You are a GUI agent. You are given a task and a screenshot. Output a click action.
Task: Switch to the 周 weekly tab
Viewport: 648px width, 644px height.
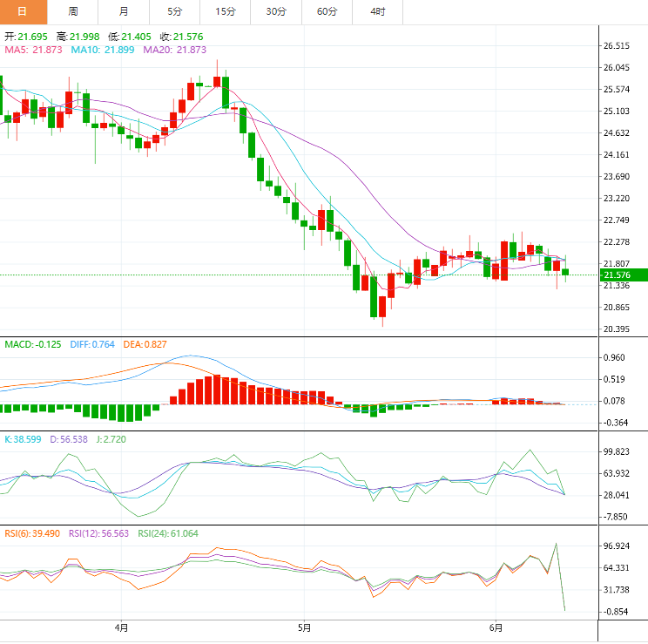73,12
